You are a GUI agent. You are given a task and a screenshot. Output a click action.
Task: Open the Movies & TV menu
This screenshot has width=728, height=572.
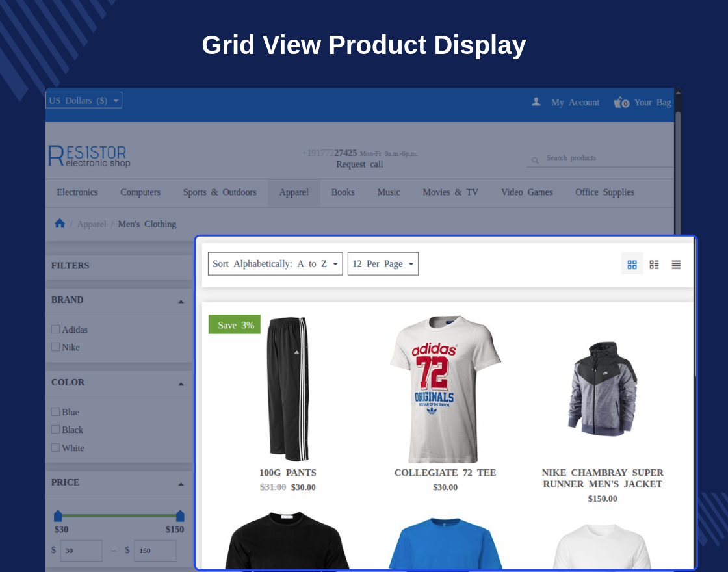(x=450, y=192)
